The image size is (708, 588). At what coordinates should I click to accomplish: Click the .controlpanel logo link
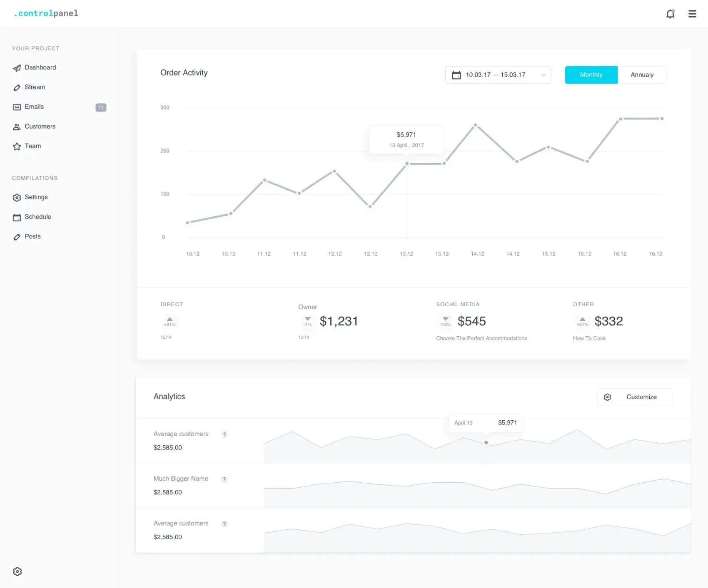(46, 13)
